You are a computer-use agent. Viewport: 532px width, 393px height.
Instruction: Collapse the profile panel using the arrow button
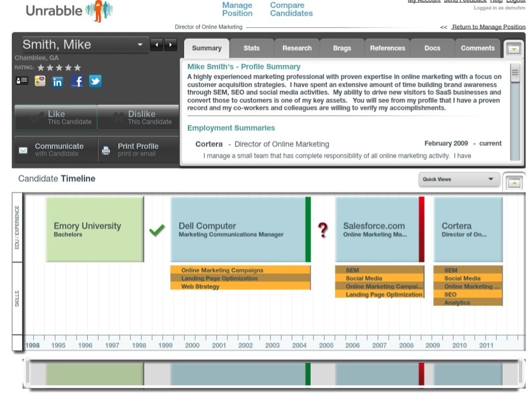[x=514, y=49]
